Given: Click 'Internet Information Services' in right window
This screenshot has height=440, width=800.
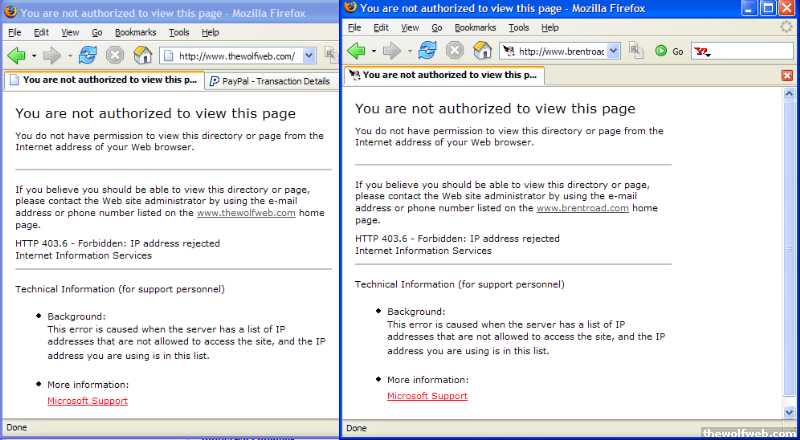Looking at the screenshot, I should click(423, 251).
